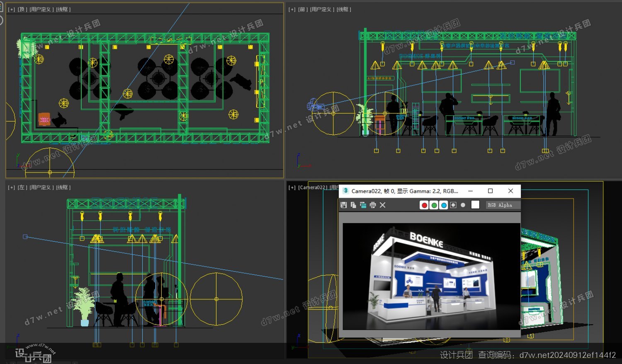This screenshot has width=622, height=364.
Task: Open [线框] shading menu in front viewport
Action: [x=344, y=9]
